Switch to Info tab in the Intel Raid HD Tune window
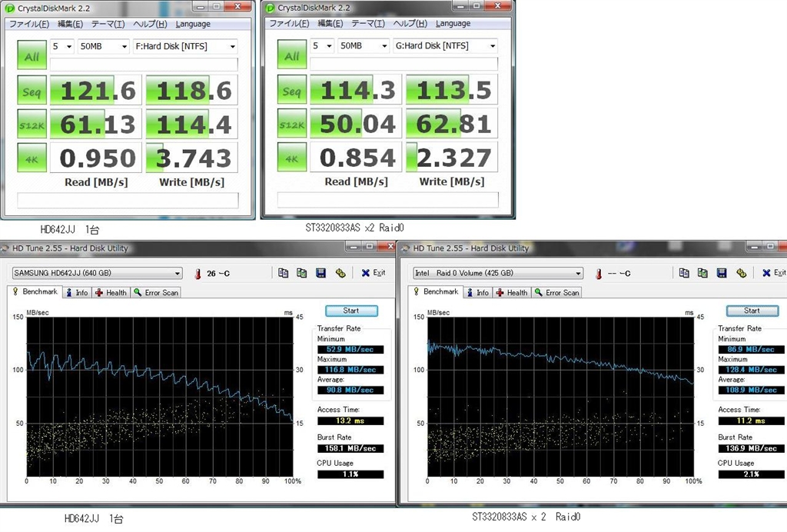 pyautogui.click(x=478, y=293)
